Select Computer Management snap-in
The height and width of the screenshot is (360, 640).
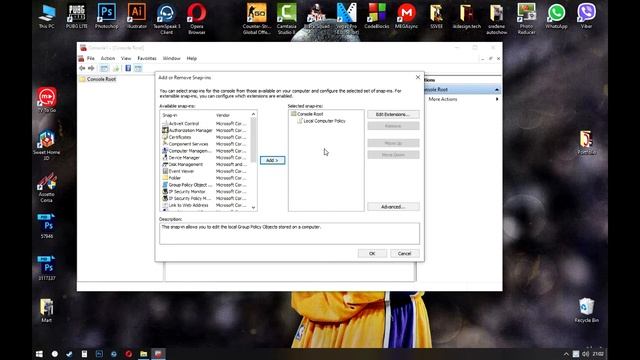pos(189,151)
